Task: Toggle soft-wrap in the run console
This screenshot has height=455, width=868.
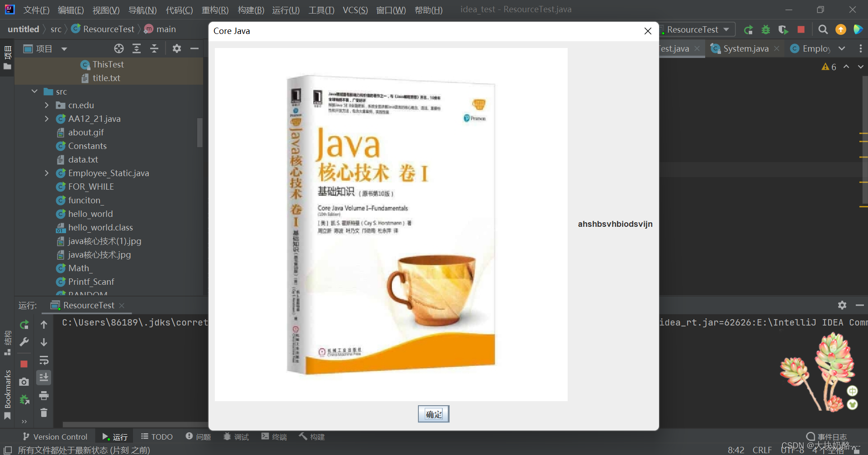Action: click(x=44, y=360)
